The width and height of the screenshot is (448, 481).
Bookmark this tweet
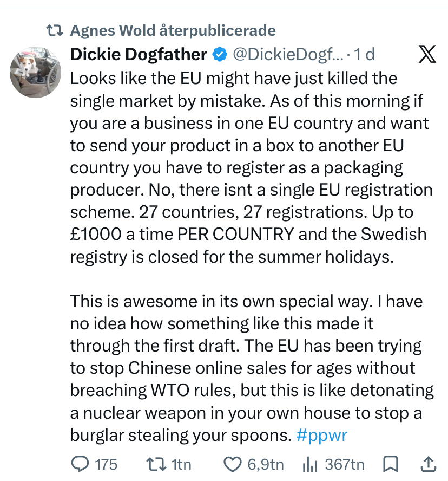click(391, 464)
